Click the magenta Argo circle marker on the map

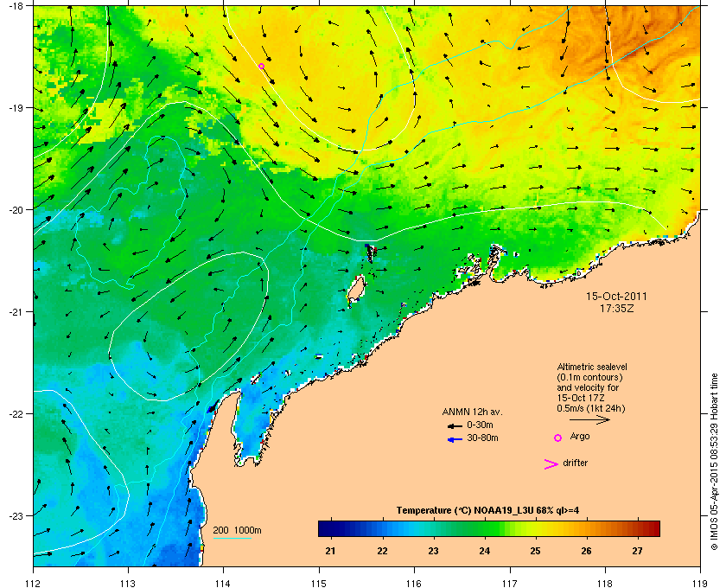coord(261,67)
